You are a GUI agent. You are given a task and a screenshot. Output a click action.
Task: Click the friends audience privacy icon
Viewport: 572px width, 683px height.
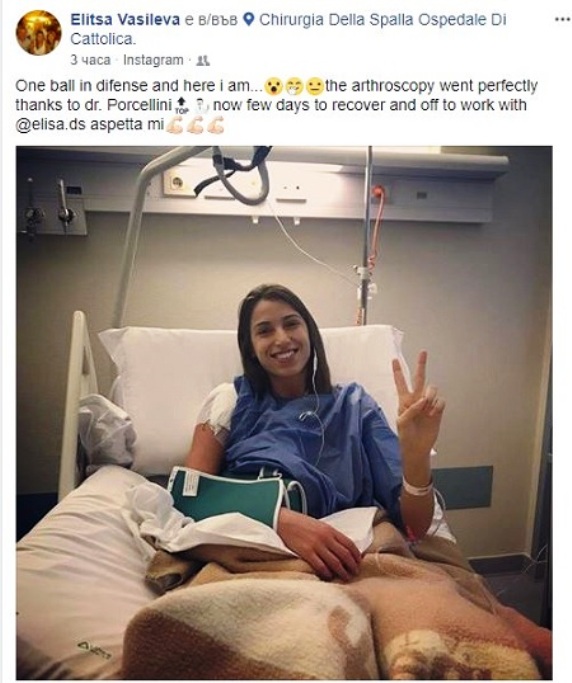click(x=203, y=61)
